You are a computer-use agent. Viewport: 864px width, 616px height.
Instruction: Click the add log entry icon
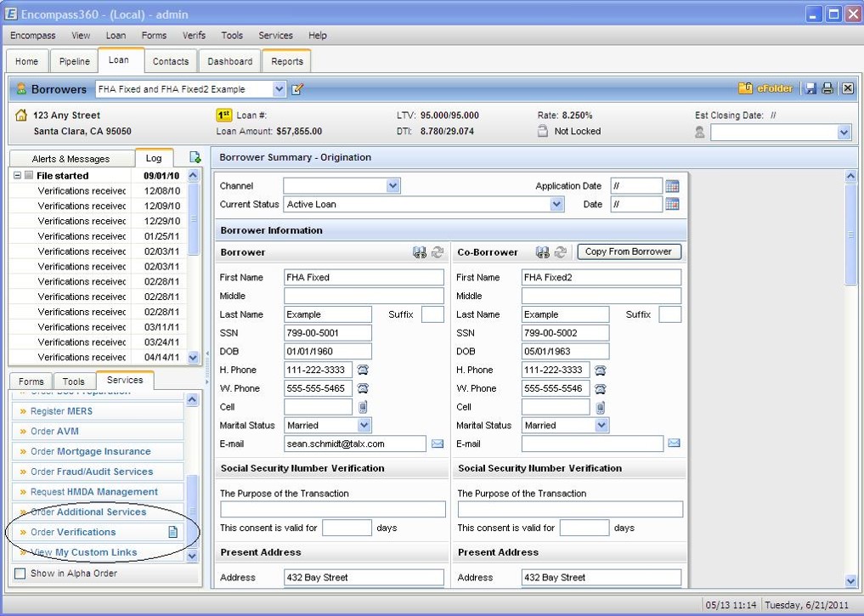point(195,157)
